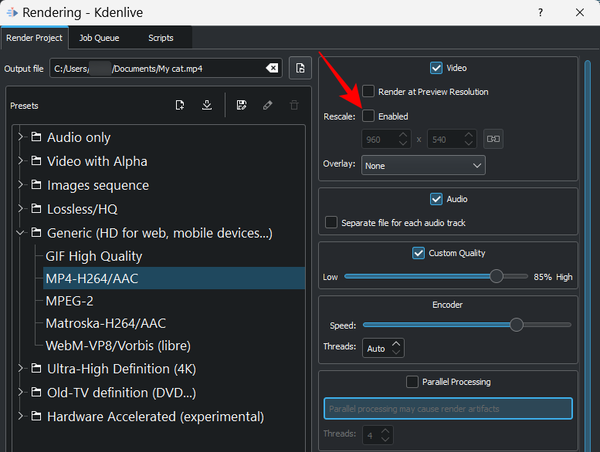Screen dimensions: 600x452
Task: Click the Encoder Speed slider handle
Action: click(x=516, y=325)
